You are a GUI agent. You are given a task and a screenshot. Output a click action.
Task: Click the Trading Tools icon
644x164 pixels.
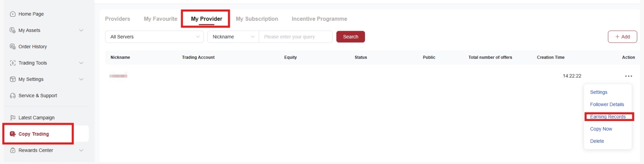13,63
